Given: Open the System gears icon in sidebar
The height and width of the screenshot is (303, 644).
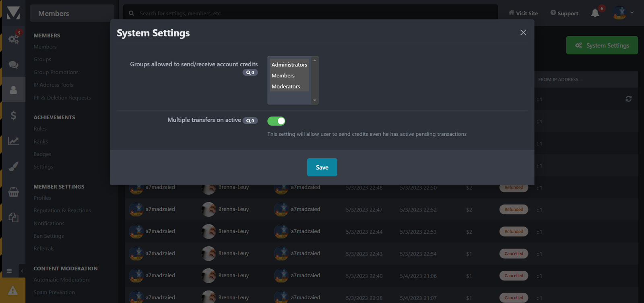Looking at the screenshot, I should pyautogui.click(x=14, y=39).
